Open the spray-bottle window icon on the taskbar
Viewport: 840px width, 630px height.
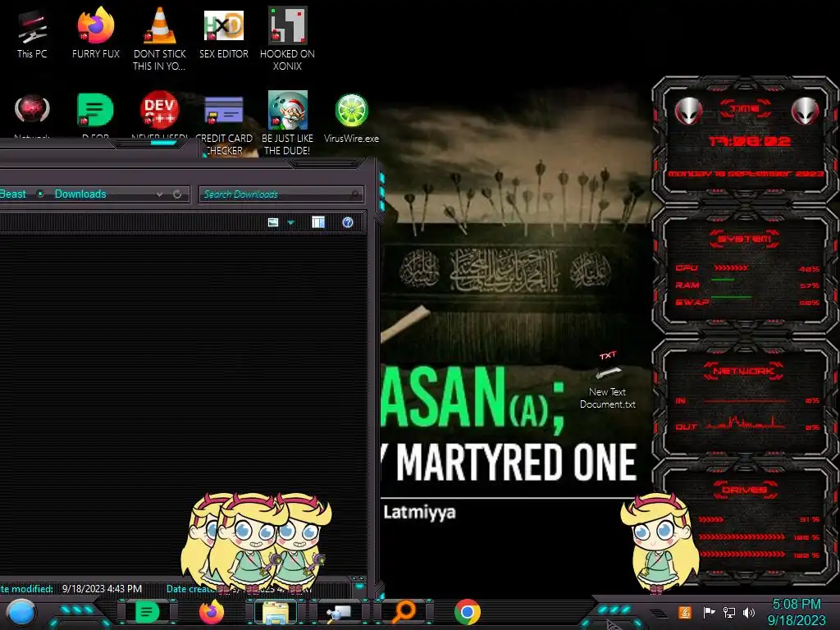coord(339,612)
